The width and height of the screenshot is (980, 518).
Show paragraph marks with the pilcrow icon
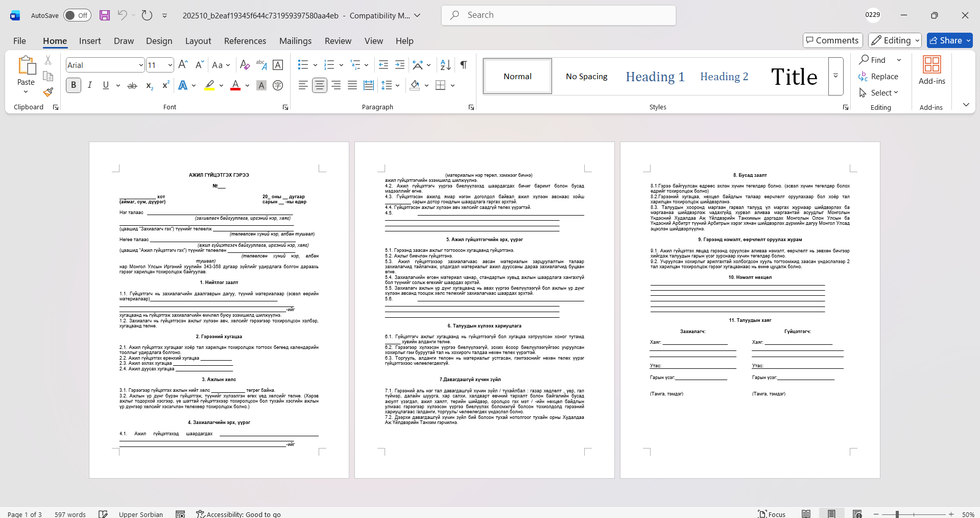(464, 65)
